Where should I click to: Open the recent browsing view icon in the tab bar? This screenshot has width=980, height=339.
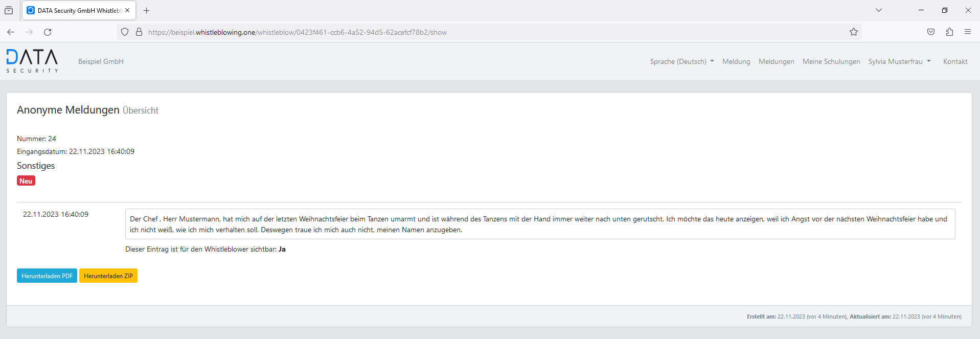9,10
